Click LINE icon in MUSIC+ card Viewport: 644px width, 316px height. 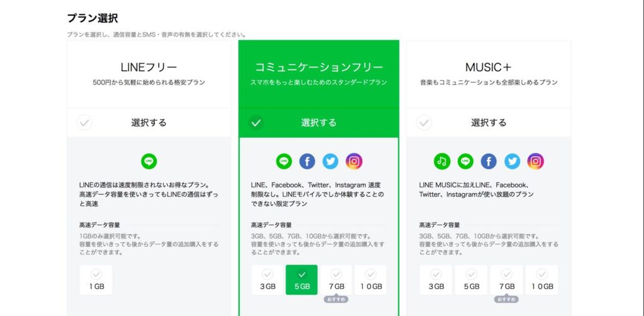click(x=465, y=161)
